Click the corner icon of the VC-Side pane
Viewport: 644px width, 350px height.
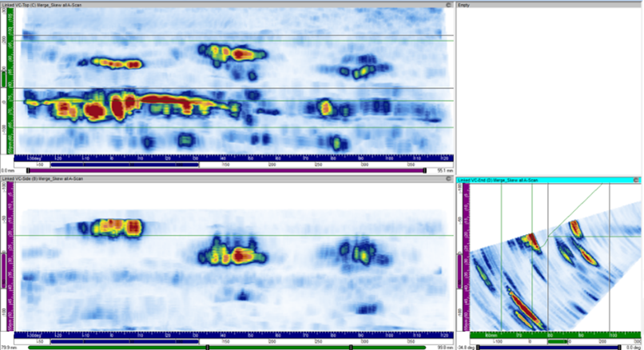448,180
